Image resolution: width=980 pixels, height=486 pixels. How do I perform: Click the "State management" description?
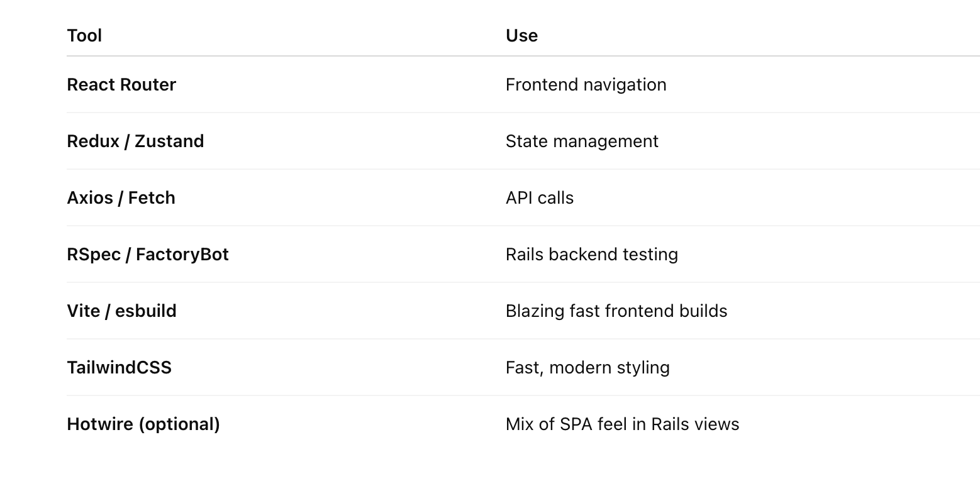click(x=582, y=141)
